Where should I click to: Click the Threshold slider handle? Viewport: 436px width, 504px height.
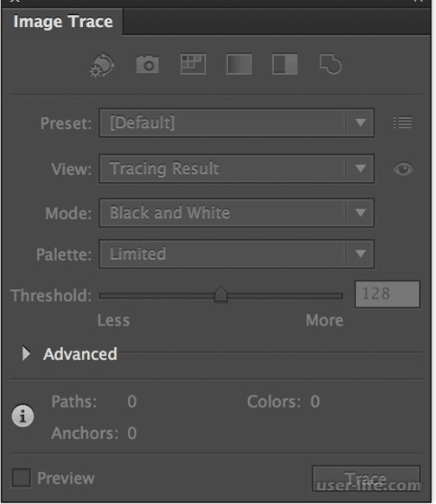(221, 294)
